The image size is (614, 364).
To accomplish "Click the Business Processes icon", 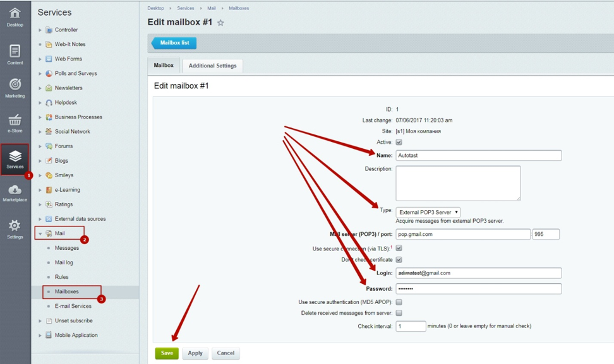I will tap(49, 117).
